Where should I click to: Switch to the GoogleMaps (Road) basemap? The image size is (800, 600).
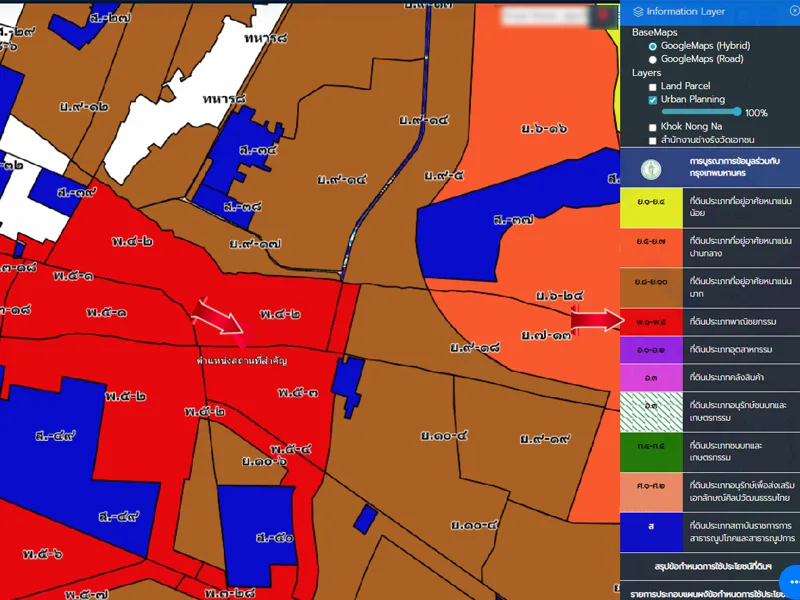pos(653,59)
